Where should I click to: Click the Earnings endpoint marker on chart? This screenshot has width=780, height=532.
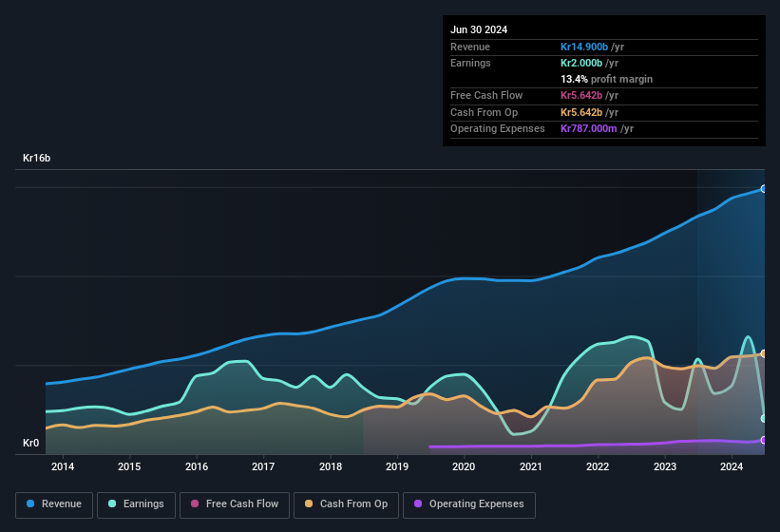click(x=764, y=419)
